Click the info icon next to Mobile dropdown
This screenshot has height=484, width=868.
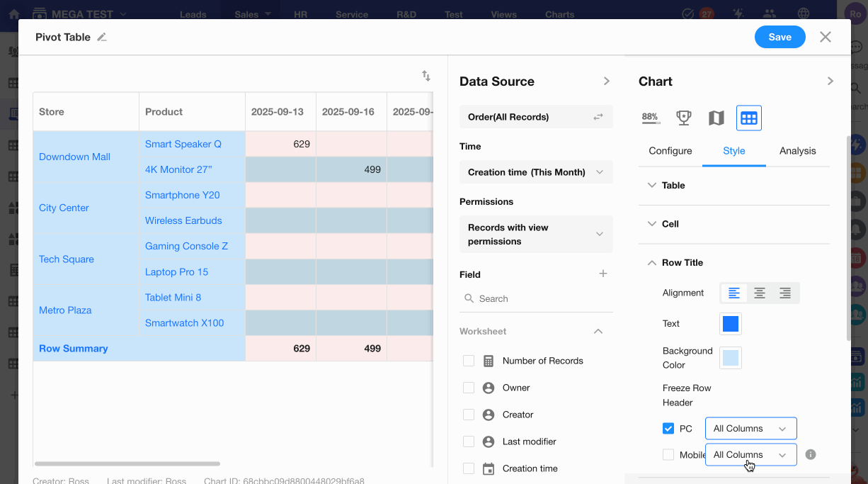811,454
